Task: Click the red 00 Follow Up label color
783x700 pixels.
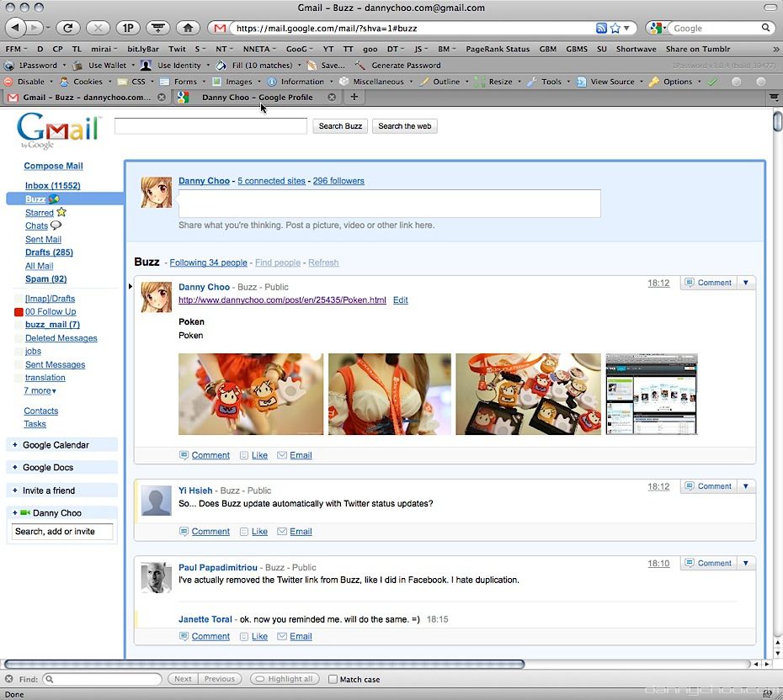Action: point(19,312)
